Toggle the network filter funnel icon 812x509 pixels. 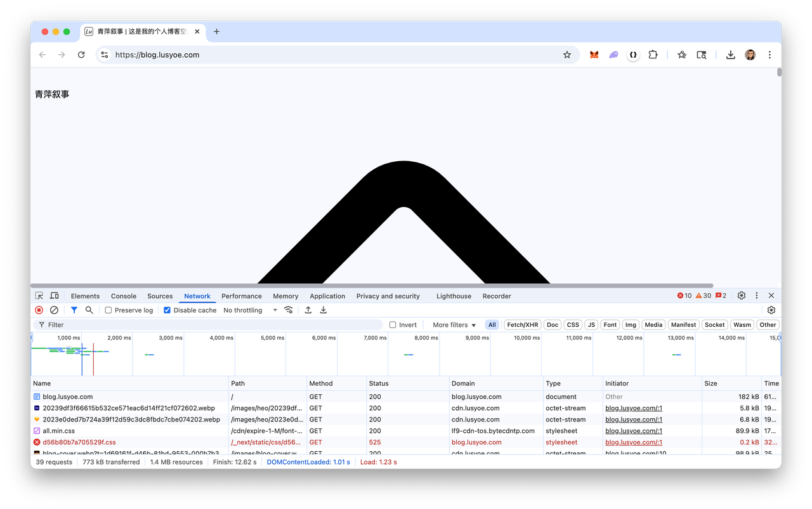click(74, 310)
